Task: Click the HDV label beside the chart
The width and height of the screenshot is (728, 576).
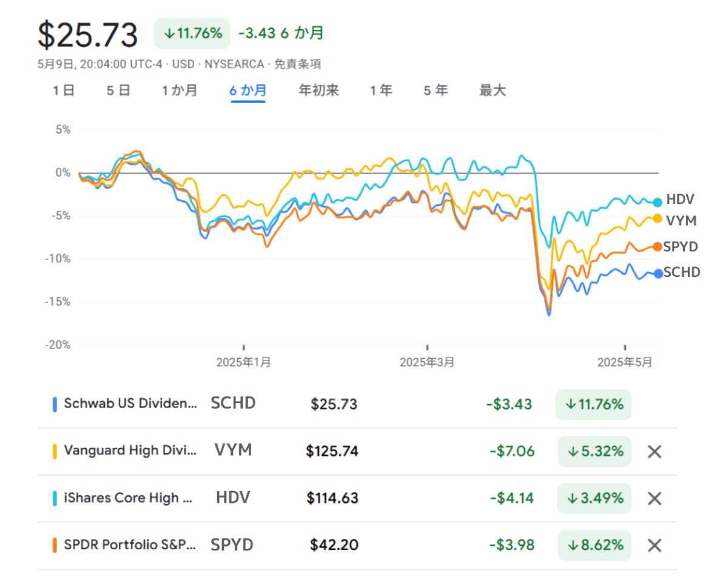Action: [x=680, y=200]
